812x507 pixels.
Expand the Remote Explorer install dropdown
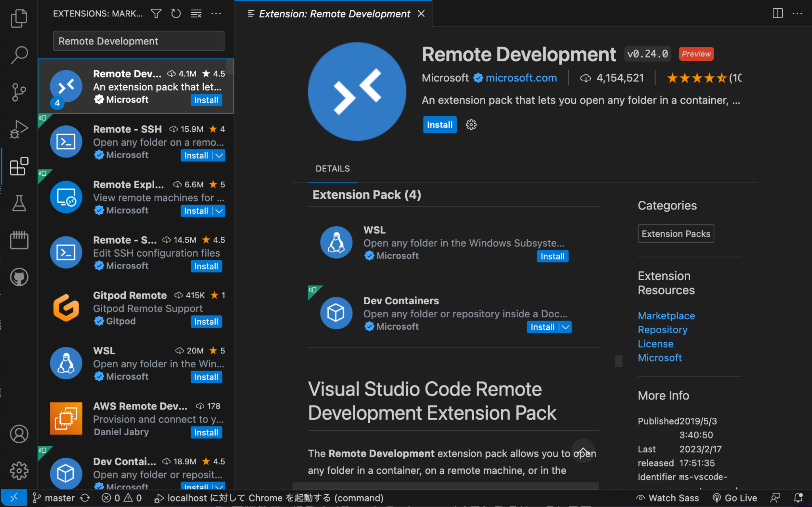pyautogui.click(x=219, y=211)
